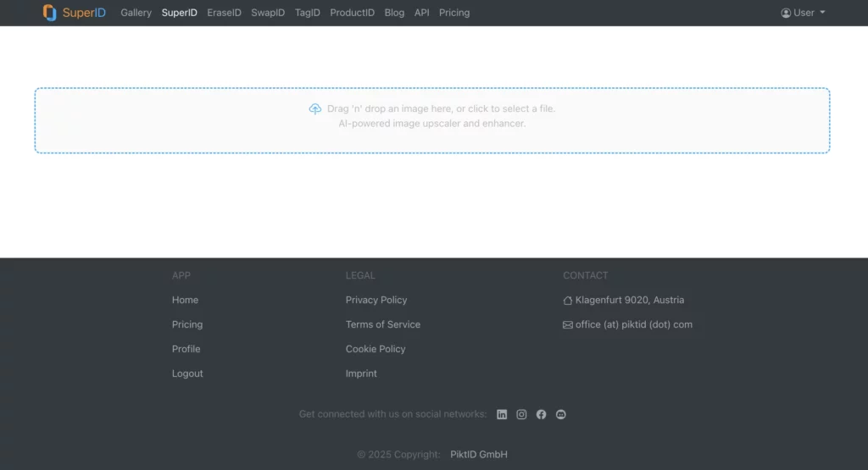Click the image drop zone to select file
This screenshot has height=470, width=868.
431,135
